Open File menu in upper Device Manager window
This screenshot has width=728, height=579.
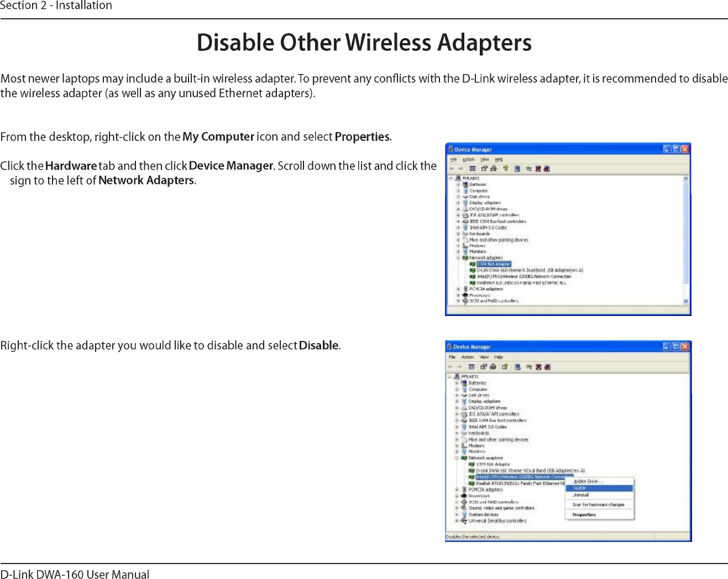(x=453, y=160)
